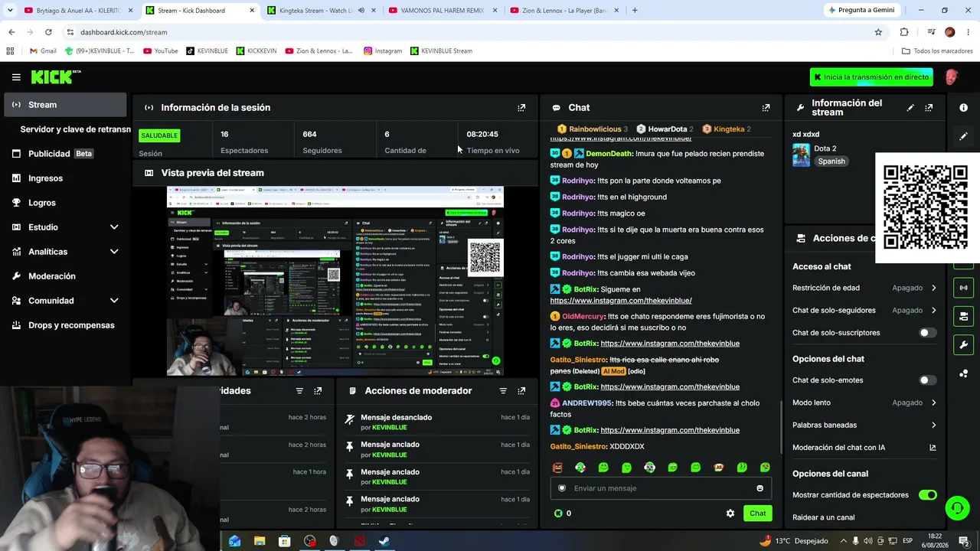Click Inicia la transmisión en directo
The width and height of the screenshot is (980, 551).
coord(871,77)
